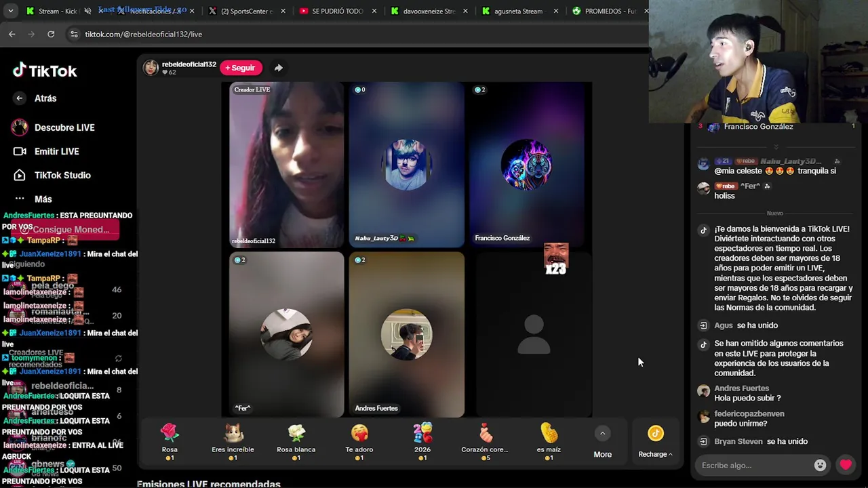Open rebeldeoficial132 profile avatar
This screenshot has width=868, height=488.
click(x=151, y=67)
